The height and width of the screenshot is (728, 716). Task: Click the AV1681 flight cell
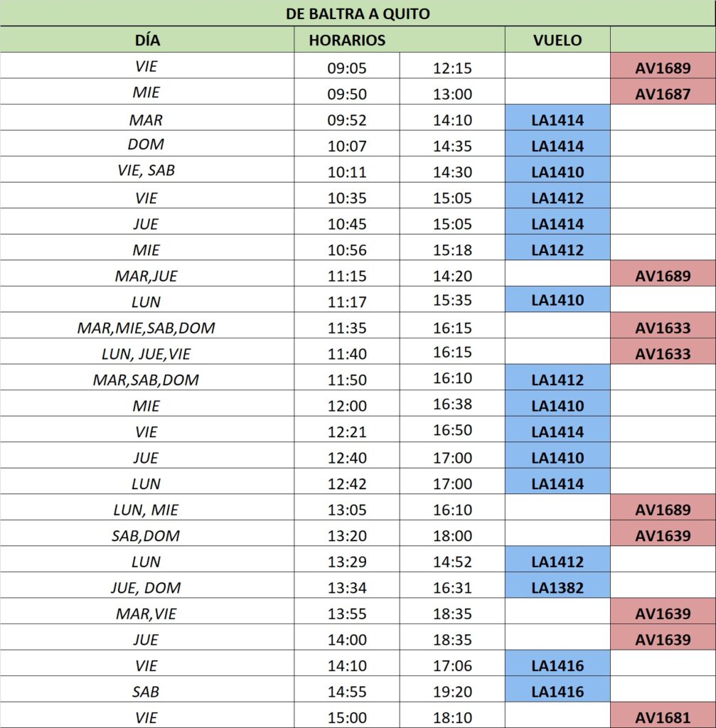[x=663, y=717]
